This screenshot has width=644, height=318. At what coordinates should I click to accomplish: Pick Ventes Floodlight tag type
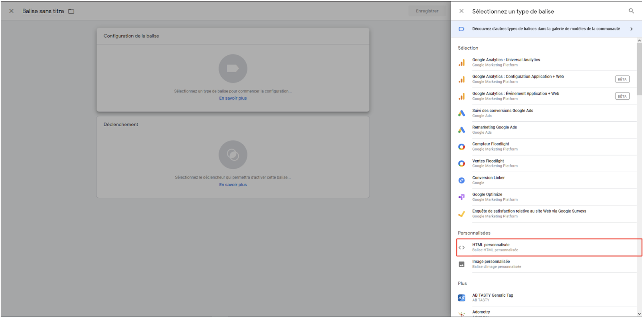[547, 163]
